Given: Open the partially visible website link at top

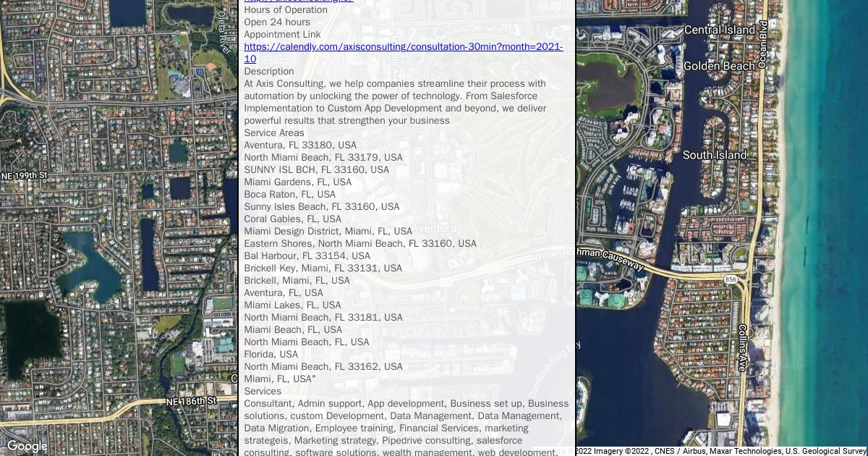Looking at the screenshot, I should (299, 1).
